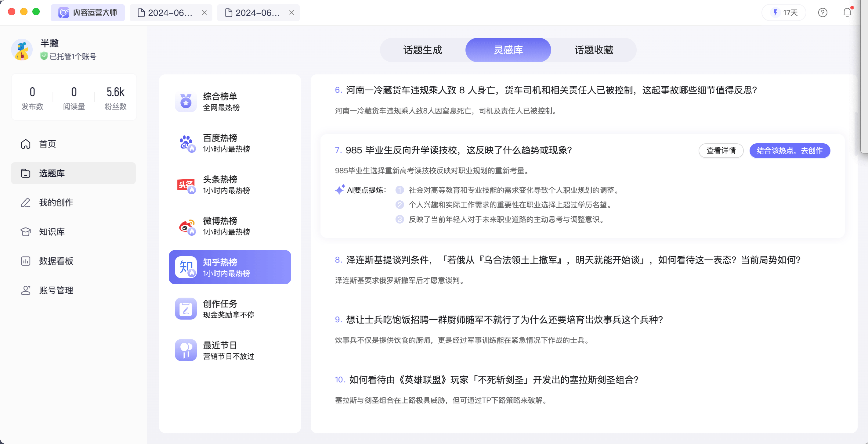Open topic 9 about 炊事兵
The image size is (868, 444).
(504, 320)
